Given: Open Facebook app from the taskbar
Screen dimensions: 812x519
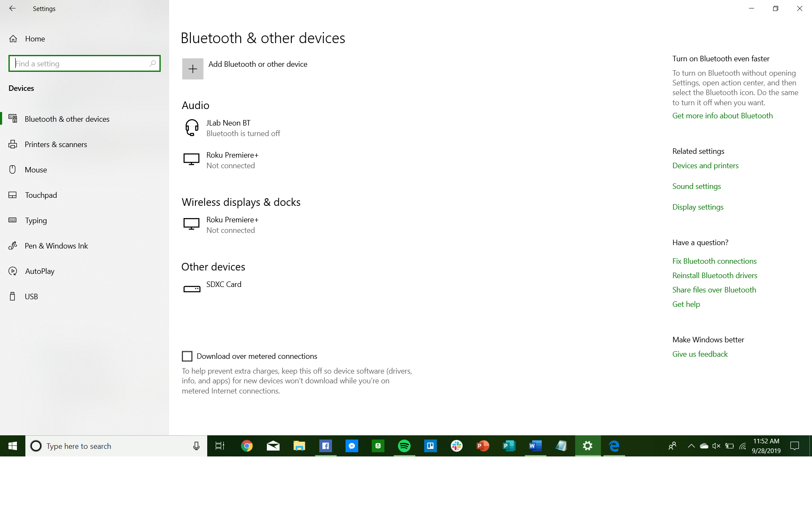Looking at the screenshot, I should 326,446.
